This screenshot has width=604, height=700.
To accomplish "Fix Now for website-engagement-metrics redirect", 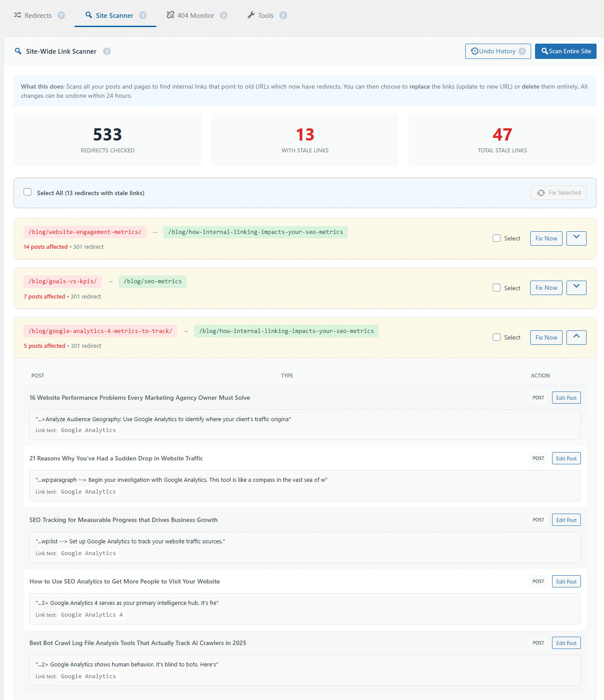I will (546, 238).
